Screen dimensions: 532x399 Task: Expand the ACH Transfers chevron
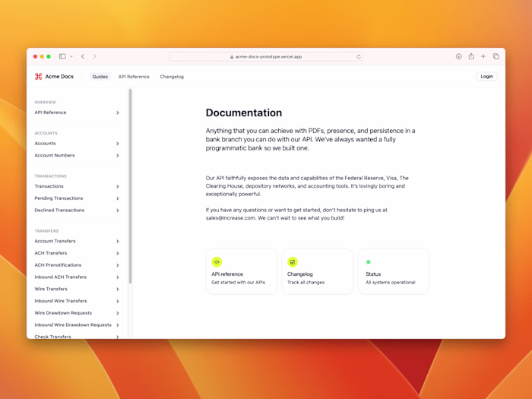(117, 253)
